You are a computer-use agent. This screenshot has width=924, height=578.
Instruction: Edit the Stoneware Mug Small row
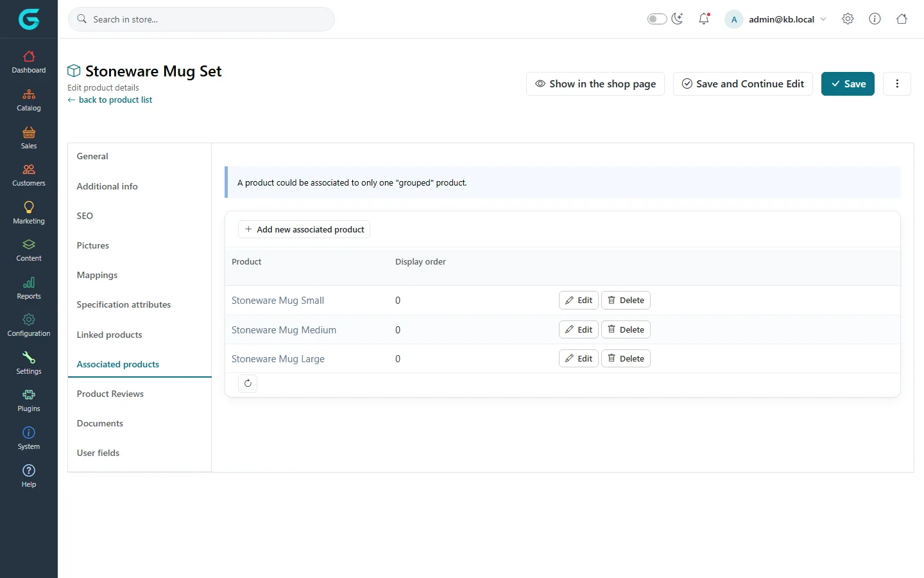(579, 300)
